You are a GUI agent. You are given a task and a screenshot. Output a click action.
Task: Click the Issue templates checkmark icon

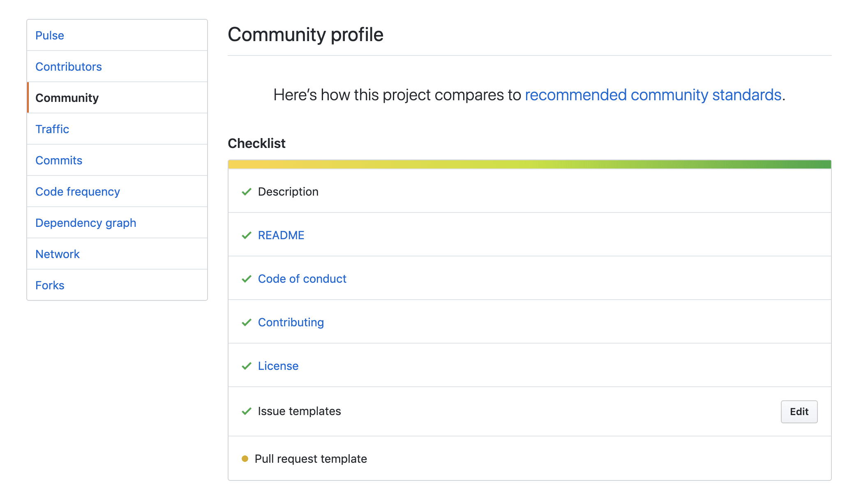247,411
